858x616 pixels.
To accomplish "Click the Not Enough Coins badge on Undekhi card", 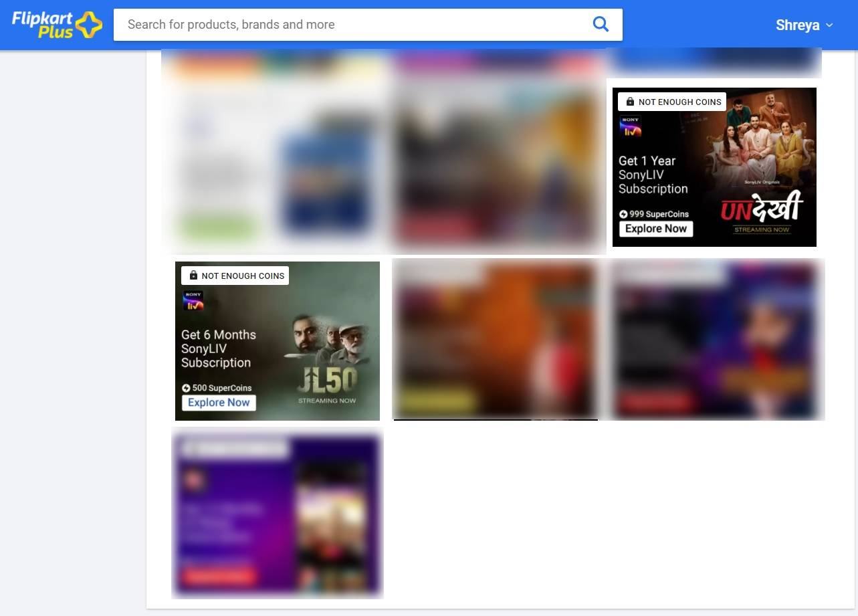I will coord(672,102).
